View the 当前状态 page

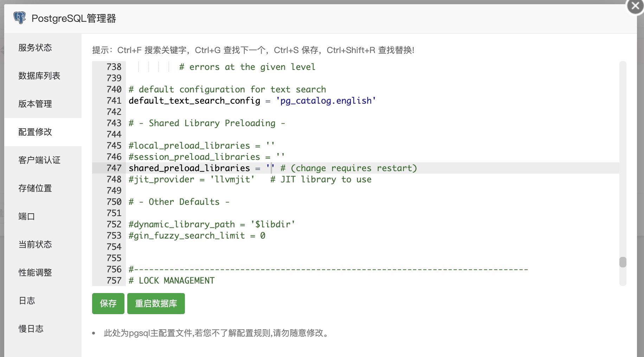pos(43,245)
